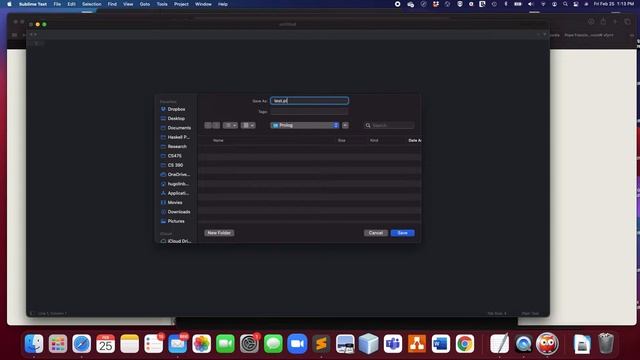The width and height of the screenshot is (640, 360).
Task: Click the volume icon in the menu bar
Action: 531,4
